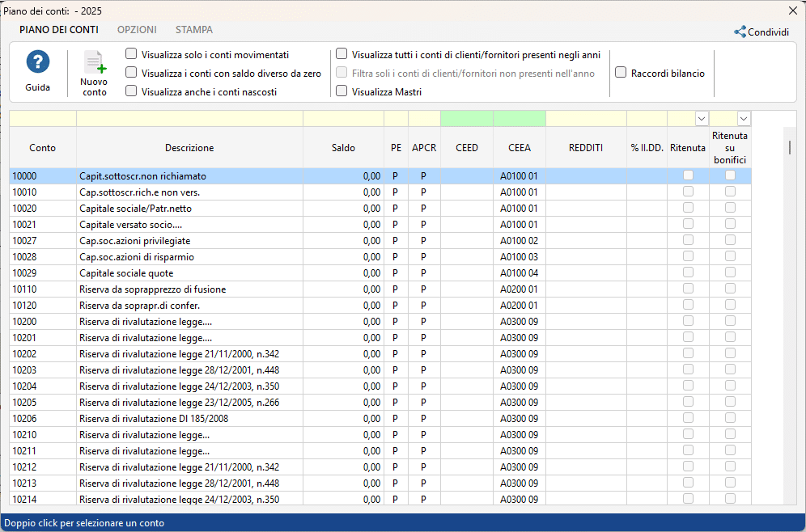Sort by the Saldo column header
806x532 pixels.
[343, 148]
